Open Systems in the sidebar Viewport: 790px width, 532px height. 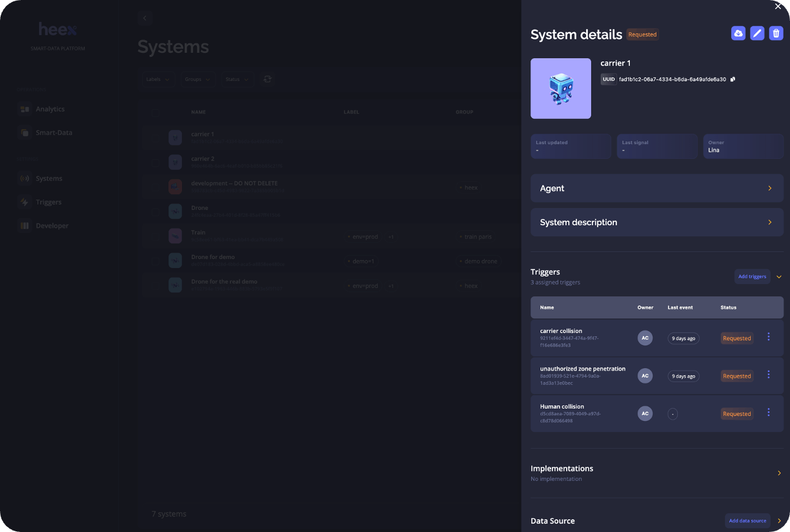tap(41, 178)
